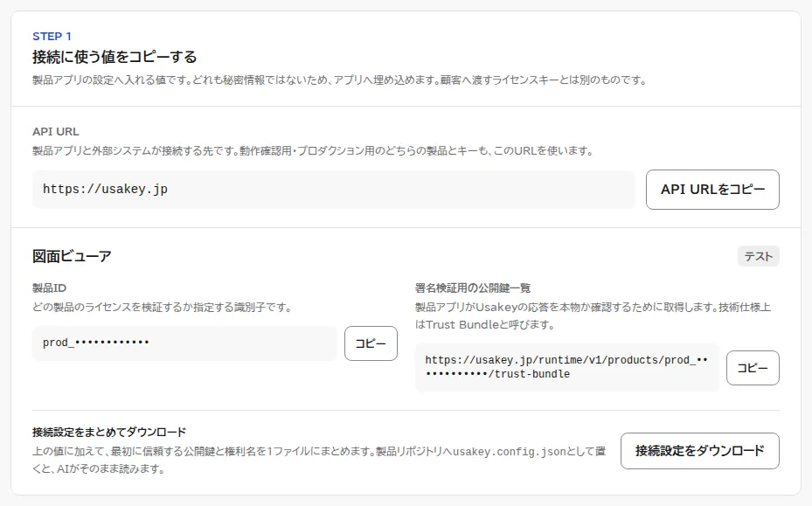Image resolution: width=812 pixels, height=506 pixels.
Task: Click the masked prod_ product ID field
Action: [x=184, y=343]
